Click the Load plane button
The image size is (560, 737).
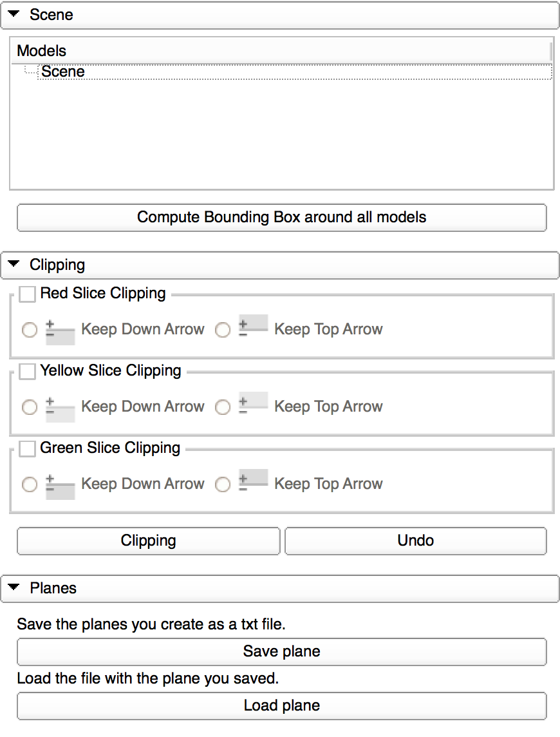pyautogui.click(x=281, y=705)
